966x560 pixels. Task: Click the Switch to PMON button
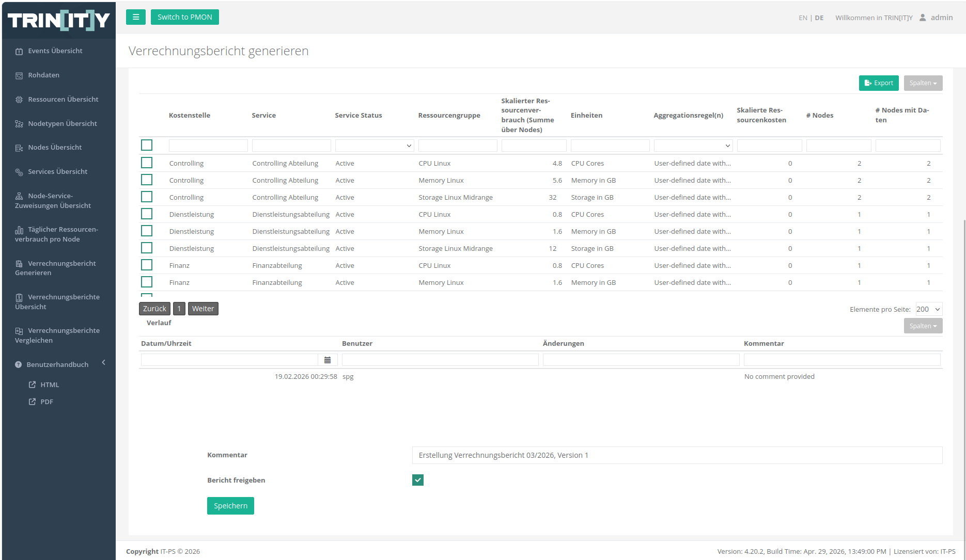[x=185, y=17]
